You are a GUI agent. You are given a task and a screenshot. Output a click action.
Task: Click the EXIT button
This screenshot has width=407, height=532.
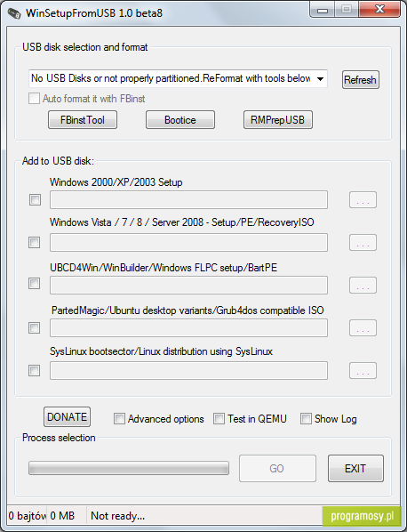coord(355,469)
